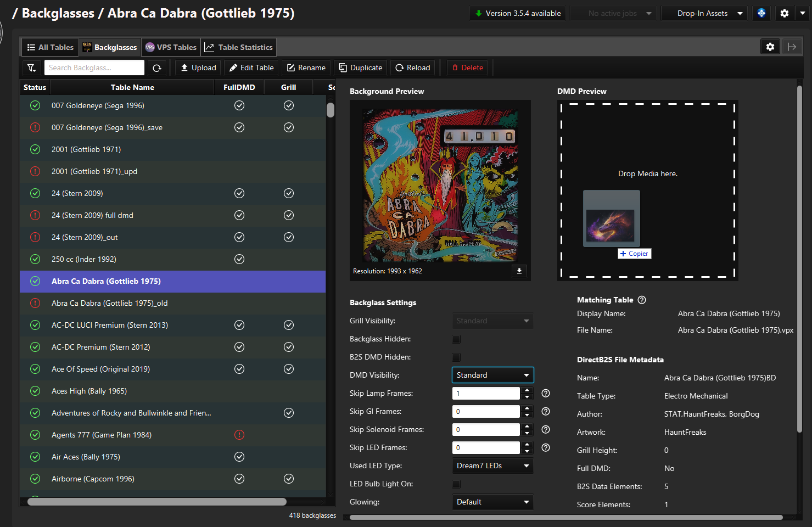This screenshot has width=812, height=527.
Task: Expand the Drop-In Assets menu
Action: coord(704,13)
